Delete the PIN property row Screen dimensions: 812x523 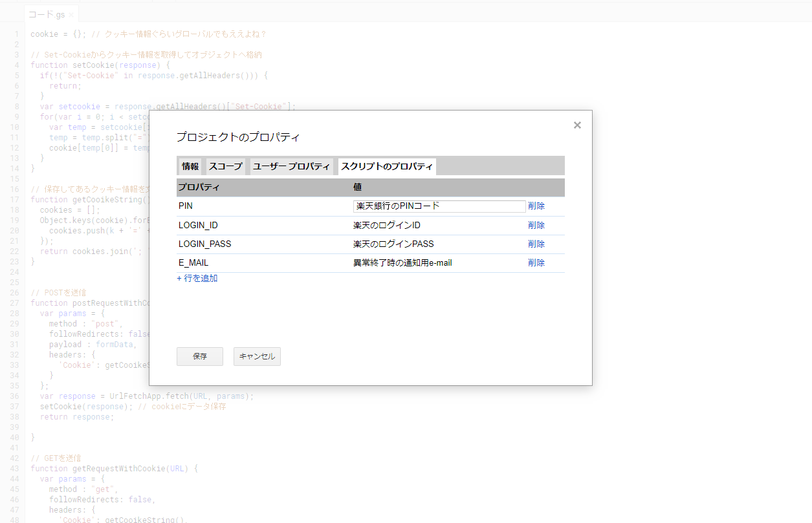click(x=536, y=206)
